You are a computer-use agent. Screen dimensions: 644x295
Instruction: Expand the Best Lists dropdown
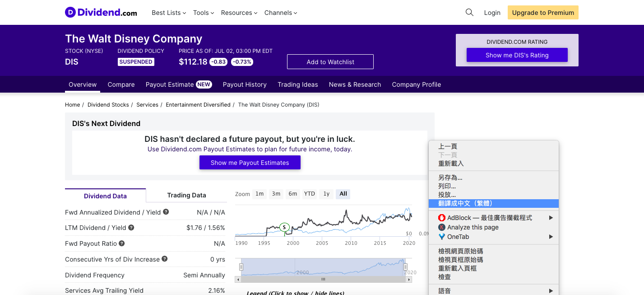[169, 13]
